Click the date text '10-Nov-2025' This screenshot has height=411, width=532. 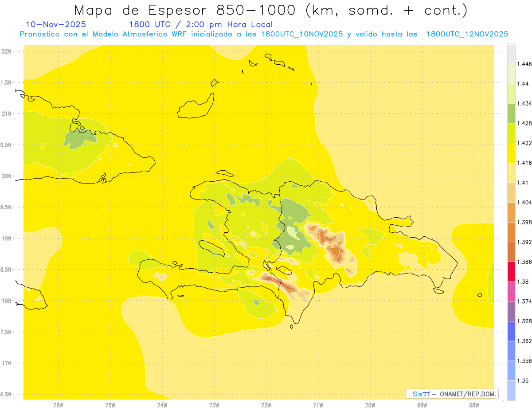click(x=56, y=24)
